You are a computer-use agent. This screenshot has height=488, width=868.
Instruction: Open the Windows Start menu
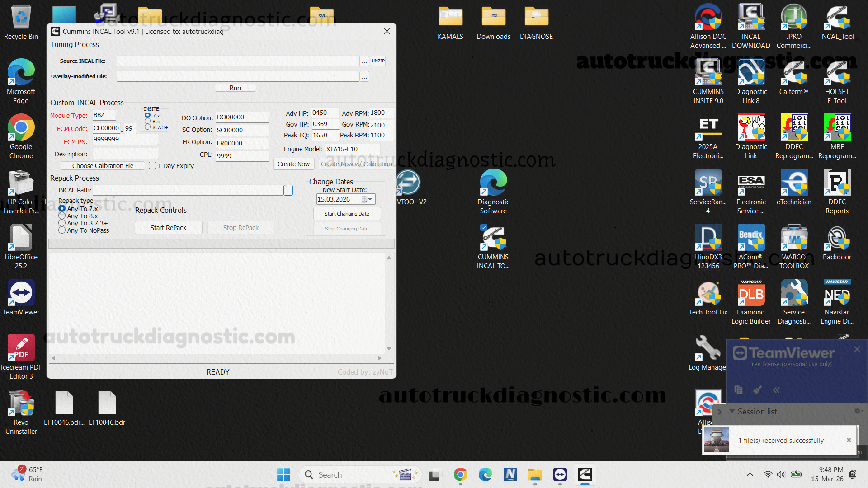[x=283, y=474]
